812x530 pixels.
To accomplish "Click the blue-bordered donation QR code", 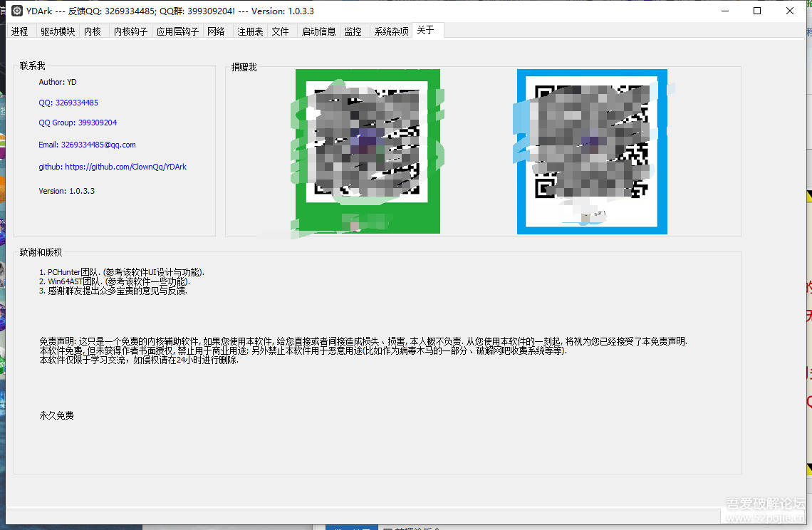I will (591, 151).
